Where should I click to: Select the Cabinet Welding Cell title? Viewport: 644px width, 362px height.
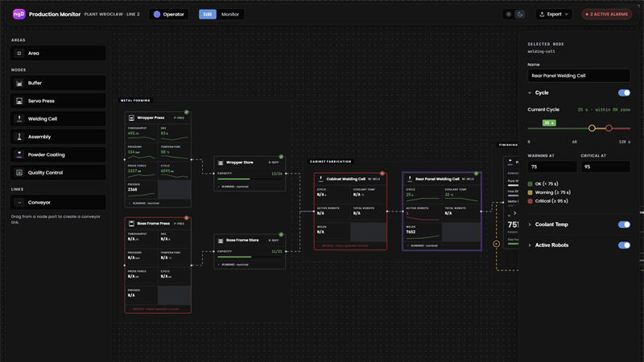point(346,179)
